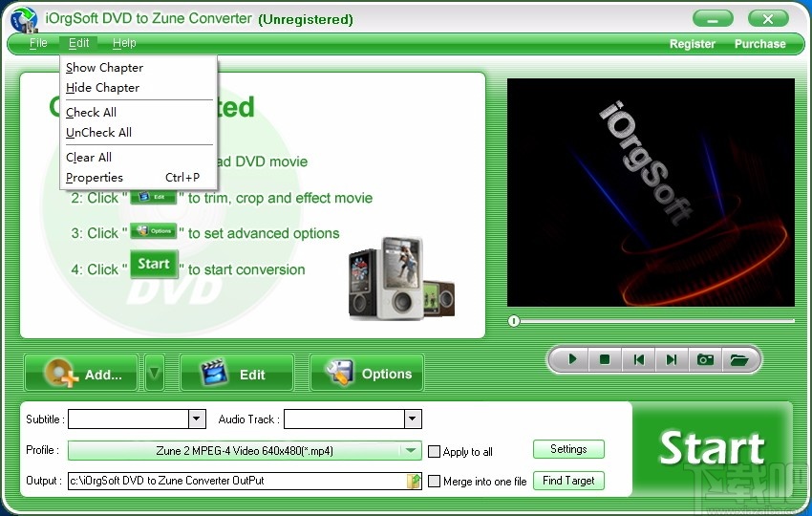
Task: Tick the Apply to all checkbox
Action: (434, 451)
